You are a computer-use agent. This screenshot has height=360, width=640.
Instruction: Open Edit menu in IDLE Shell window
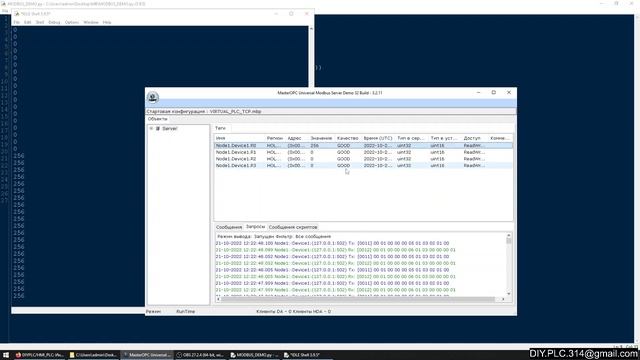point(27,22)
